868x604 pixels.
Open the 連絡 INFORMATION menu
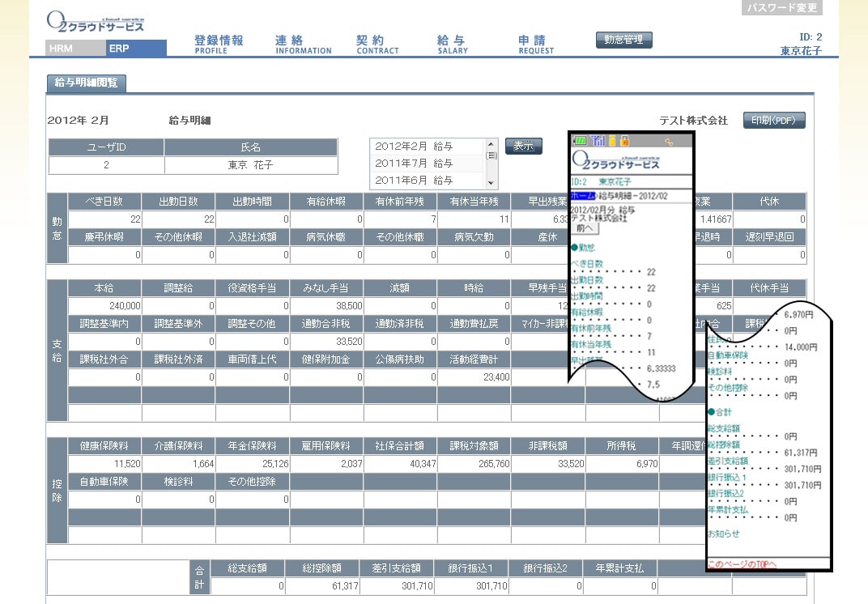[304, 45]
